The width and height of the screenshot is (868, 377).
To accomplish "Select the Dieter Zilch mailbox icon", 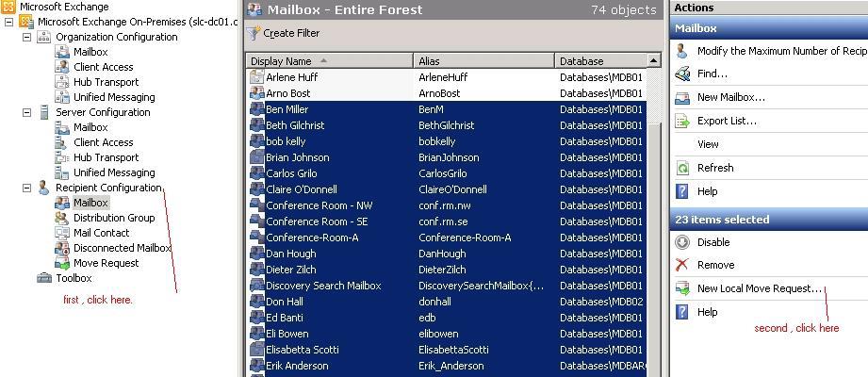I will [257, 270].
